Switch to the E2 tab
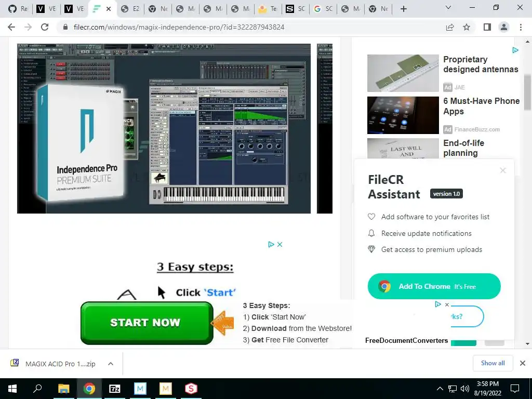The width and height of the screenshot is (532, 399). point(130,9)
